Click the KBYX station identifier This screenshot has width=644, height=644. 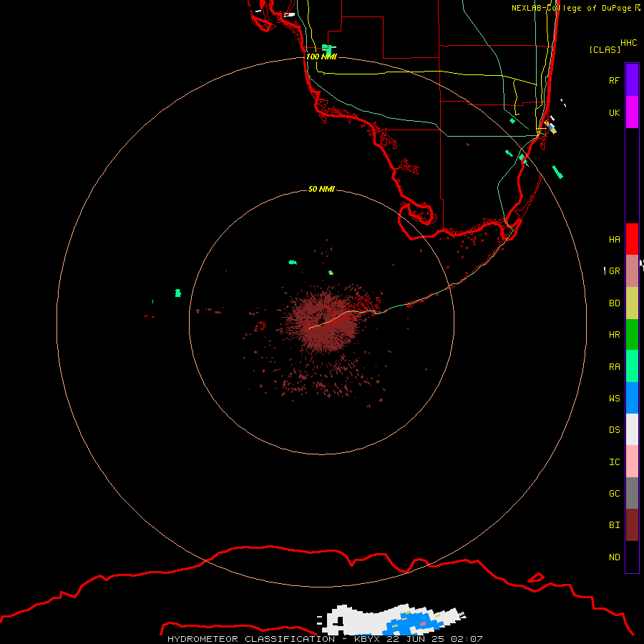(368, 639)
